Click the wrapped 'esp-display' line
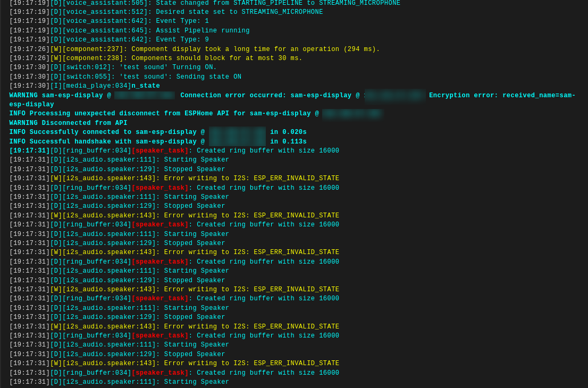Image resolution: width=588 pixels, height=388 pixels. point(31,105)
